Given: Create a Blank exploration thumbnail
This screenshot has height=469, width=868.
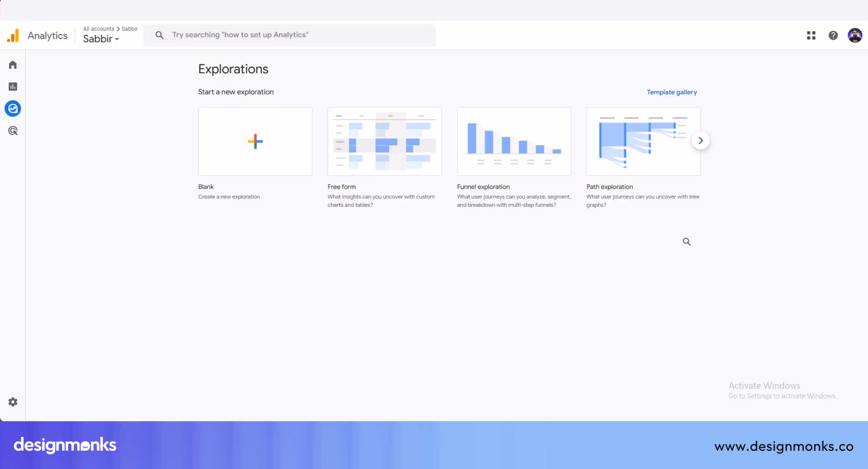Looking at the screenshot, I should click(255, 142).
